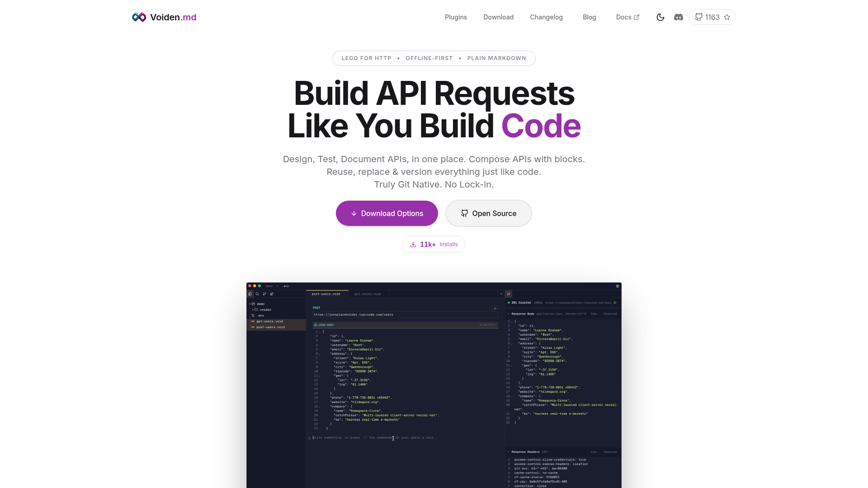The height and width of the screenshot is (488, 868).
Task: Click the Download Options button
Action: pyautogui.click(x=387, y=213)
